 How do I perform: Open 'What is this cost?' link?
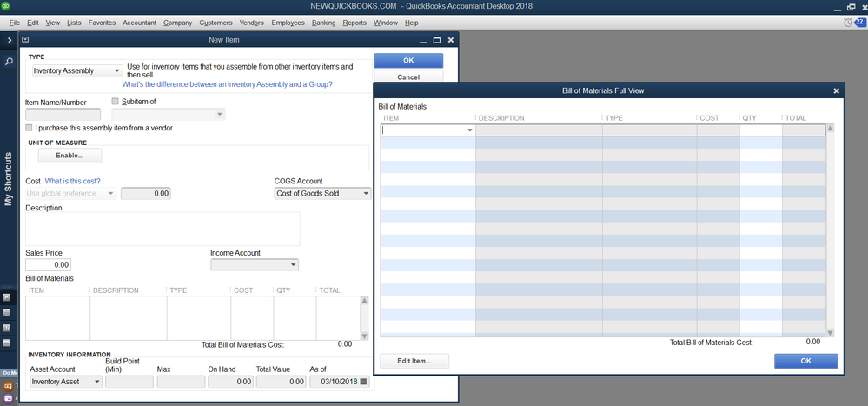coord(72,181)
